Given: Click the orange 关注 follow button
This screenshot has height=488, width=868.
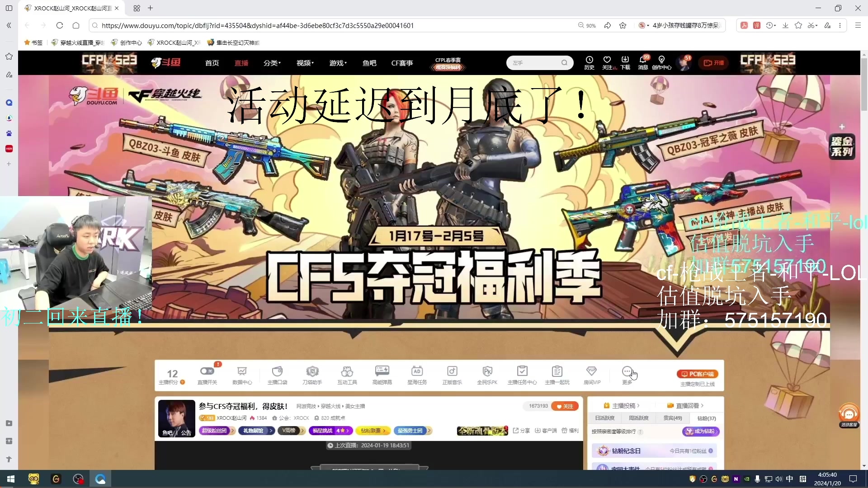Looking at the screenshot, I should click(x=565, y=406).
